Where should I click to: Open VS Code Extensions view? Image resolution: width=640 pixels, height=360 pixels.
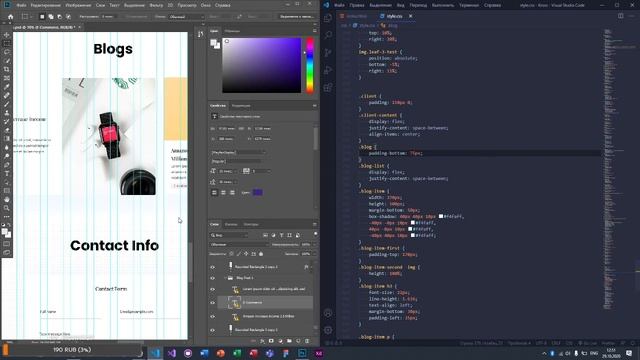(328, 87)
